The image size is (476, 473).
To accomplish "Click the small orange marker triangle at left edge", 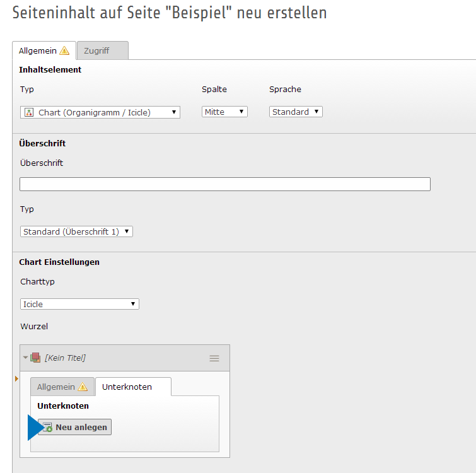I will click(x=16, y=378).
